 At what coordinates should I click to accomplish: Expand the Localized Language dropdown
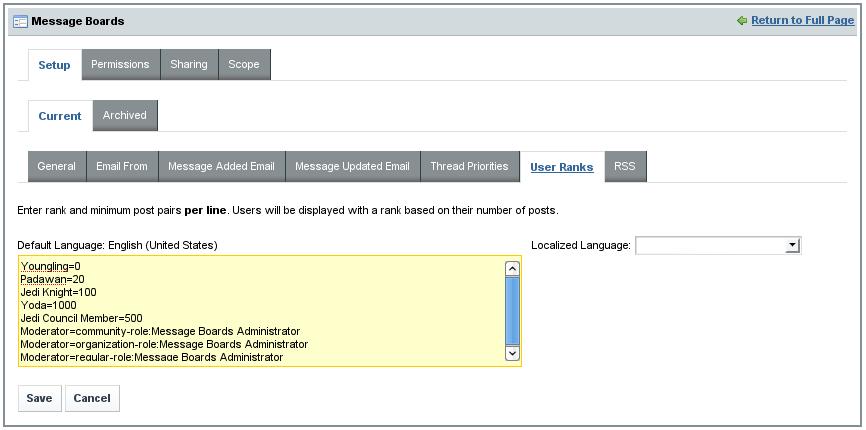(718, 245)
